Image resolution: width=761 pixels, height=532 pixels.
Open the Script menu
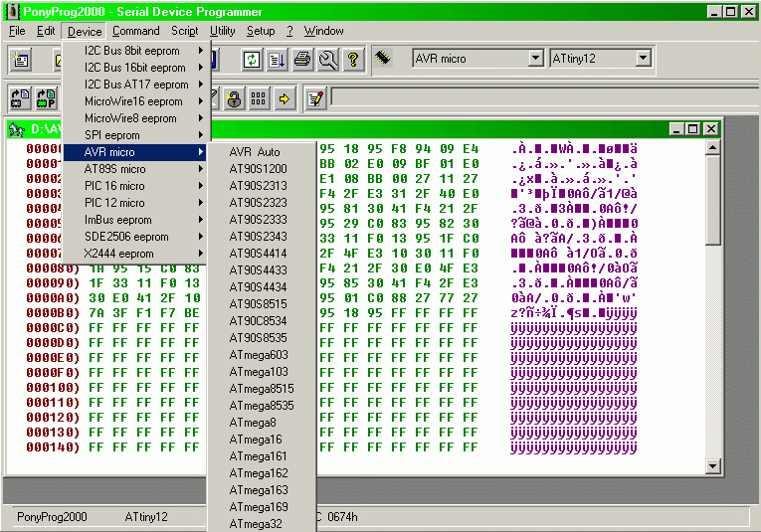tap(184, 31)
